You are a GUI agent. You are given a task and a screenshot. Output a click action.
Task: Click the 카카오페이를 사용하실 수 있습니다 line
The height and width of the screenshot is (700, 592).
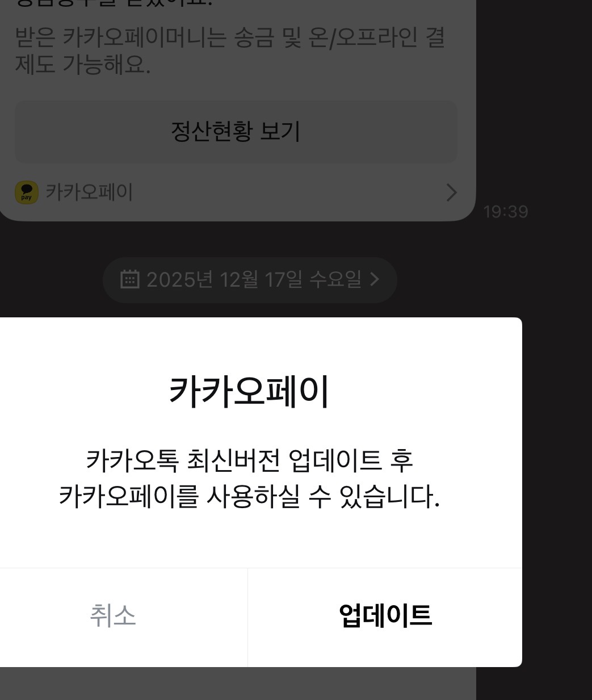pyautogui.click(x=249, y=496)
